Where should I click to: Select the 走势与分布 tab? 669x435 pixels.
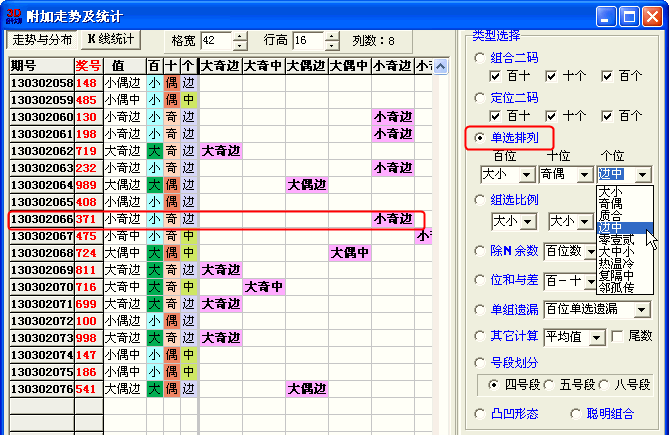click(42, 40)
